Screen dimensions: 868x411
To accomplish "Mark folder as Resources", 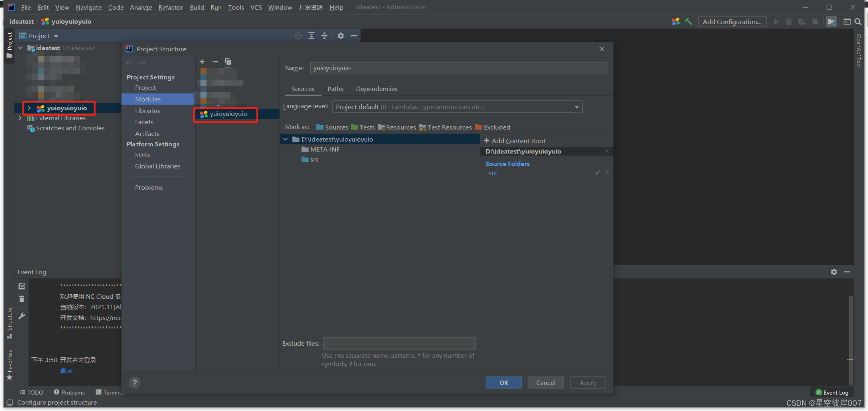I will [x=397, y=127].
